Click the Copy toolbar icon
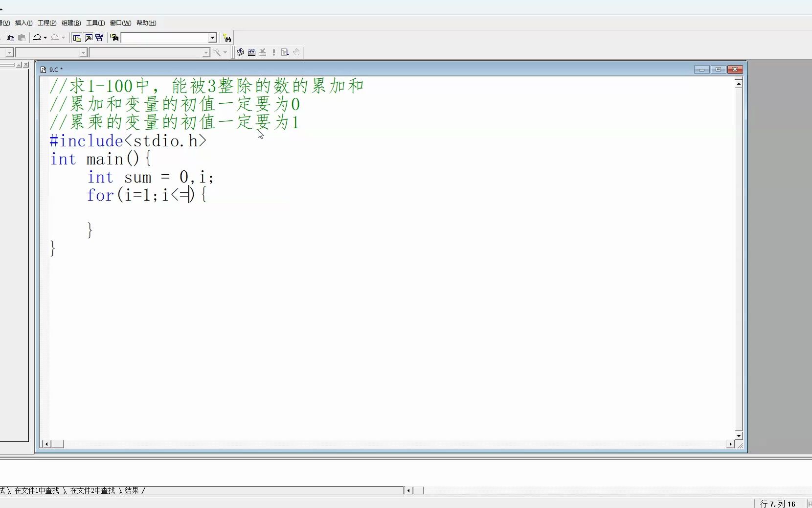812x508 pixels. [10, 38]
